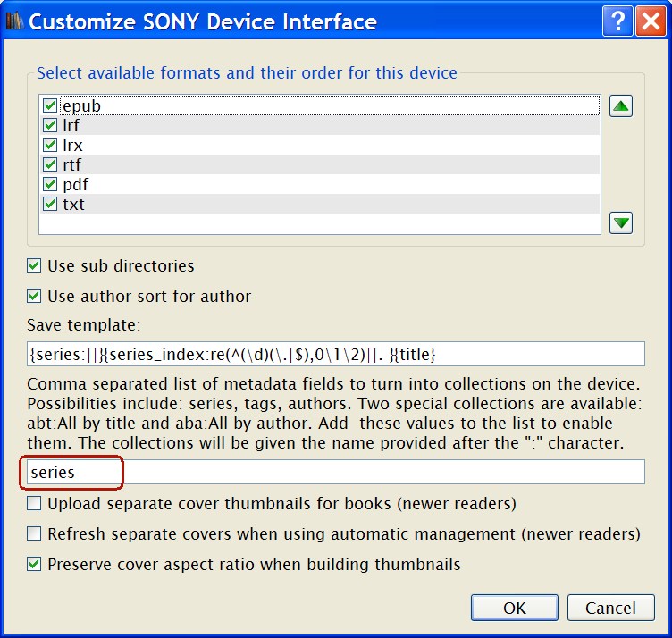
Task: Uncheck the txt format checkbox
Action: [x=50, y=205]
